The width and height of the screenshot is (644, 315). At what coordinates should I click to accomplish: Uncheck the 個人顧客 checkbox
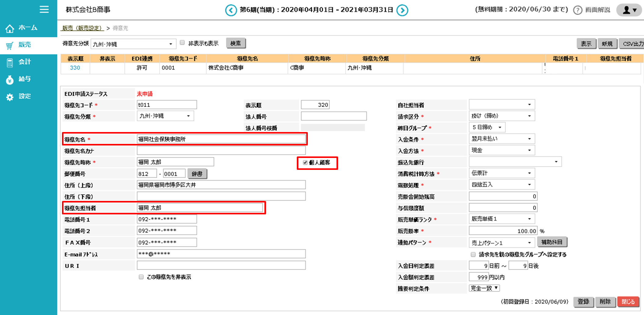click(x=305, y=163)
